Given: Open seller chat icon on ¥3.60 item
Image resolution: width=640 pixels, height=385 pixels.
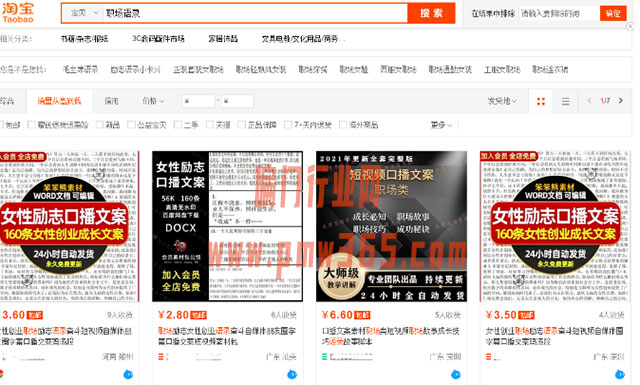Looking at the screenshot, I should point(128,374).
